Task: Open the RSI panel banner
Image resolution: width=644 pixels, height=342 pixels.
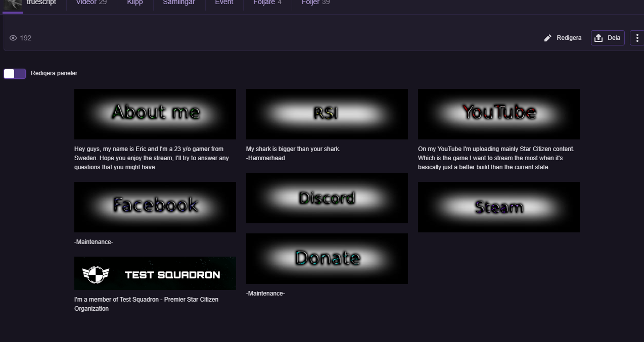Action: coord(327,114)
